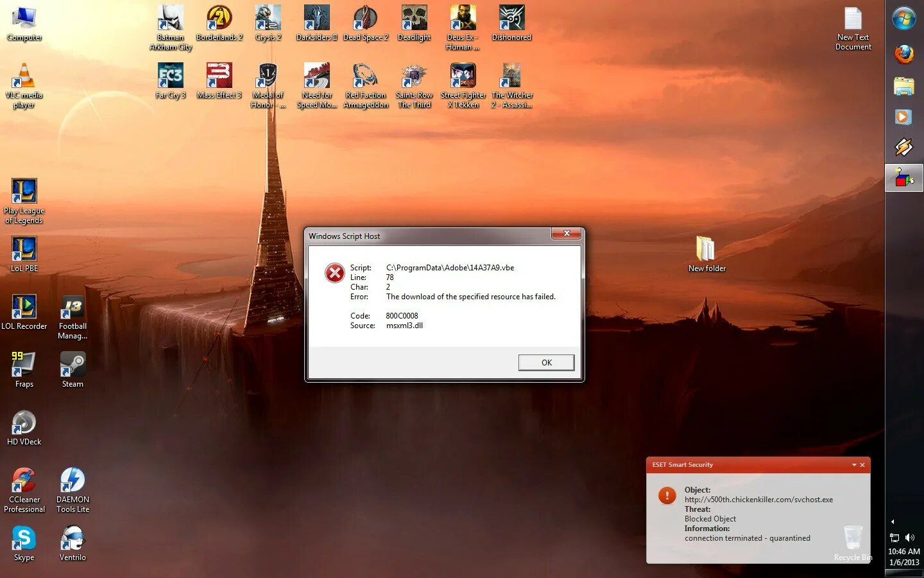Viewport: 924px width, 578px height.
Task: Click connection terminated - quarantined text
Action: click(x=747, y=538)
